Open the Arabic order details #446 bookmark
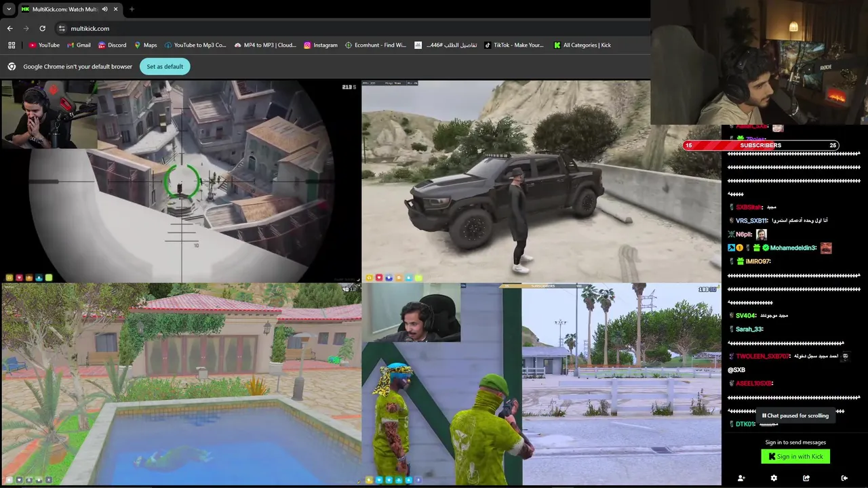 click(x=446, y=45)
